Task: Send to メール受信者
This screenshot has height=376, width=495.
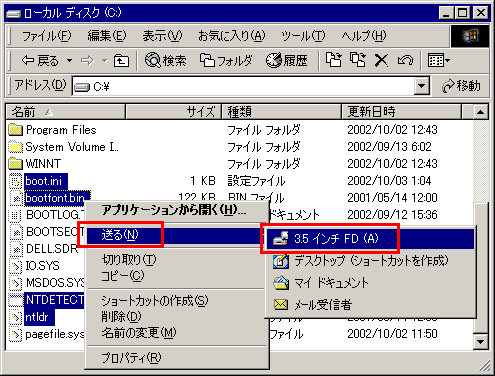Action: pyautogui.click(x=370, y=305)
